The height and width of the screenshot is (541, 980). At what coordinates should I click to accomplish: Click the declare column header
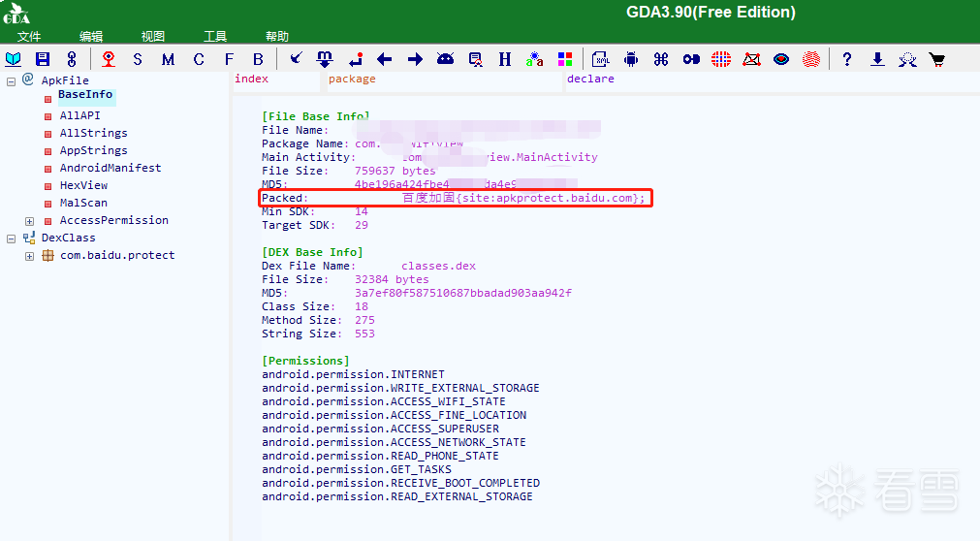590,79
